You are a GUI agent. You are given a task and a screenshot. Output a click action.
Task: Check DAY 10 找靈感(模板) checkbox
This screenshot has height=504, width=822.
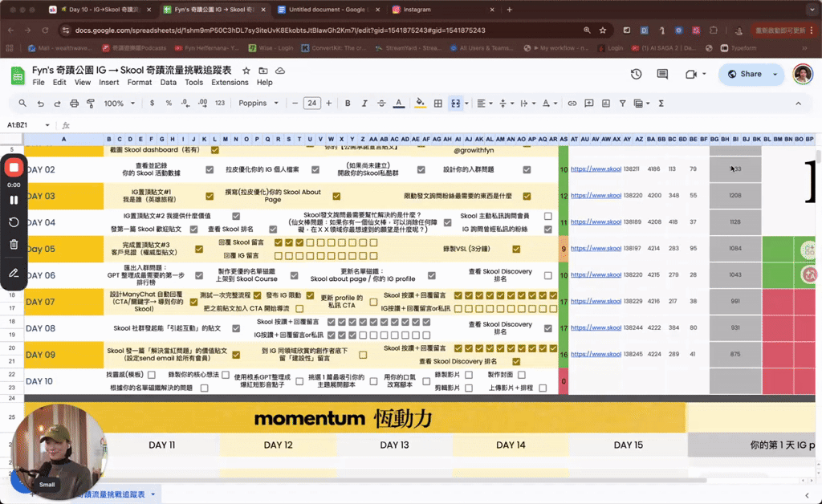(152, 375)
